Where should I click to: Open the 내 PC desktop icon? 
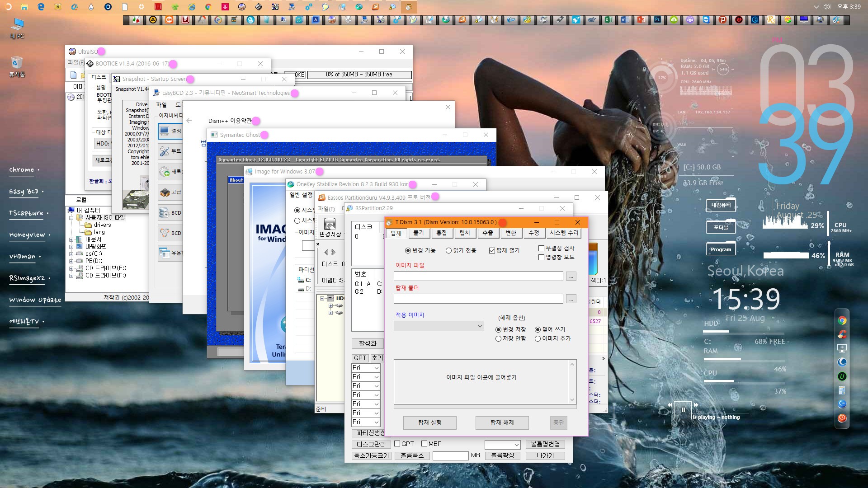(18, 28)
